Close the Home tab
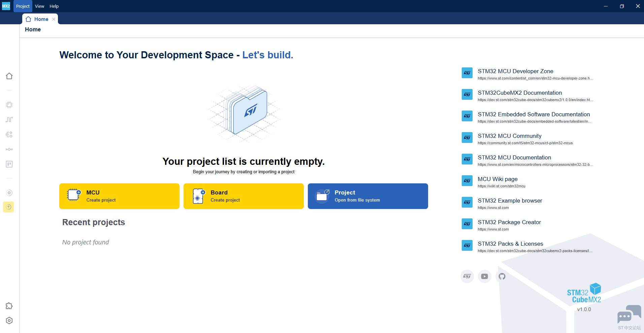The height and width of the screenshot is (333, 644). coord(54,19)
